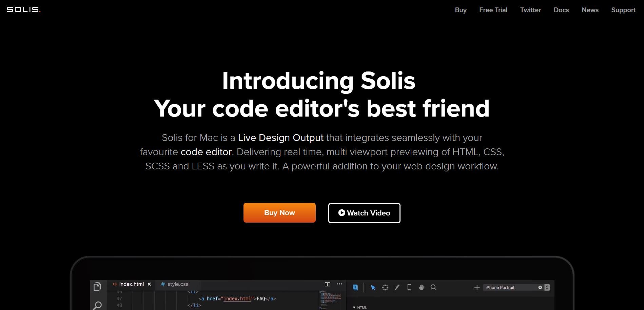
Task: Click the Solis logo
Action: tap(23, 9)
